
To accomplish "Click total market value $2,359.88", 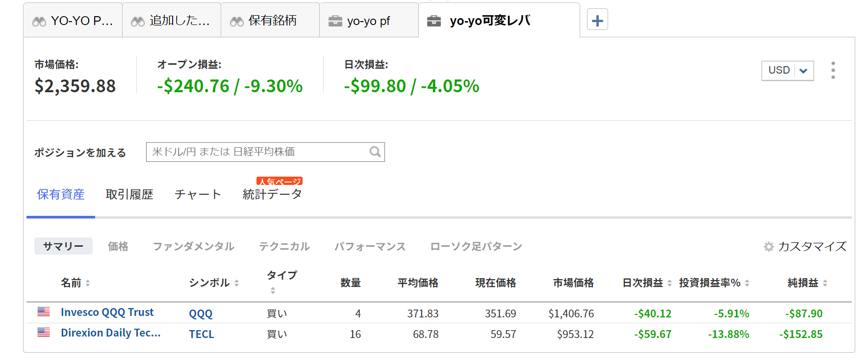I will pyautogui.click(x=75, y=86).
